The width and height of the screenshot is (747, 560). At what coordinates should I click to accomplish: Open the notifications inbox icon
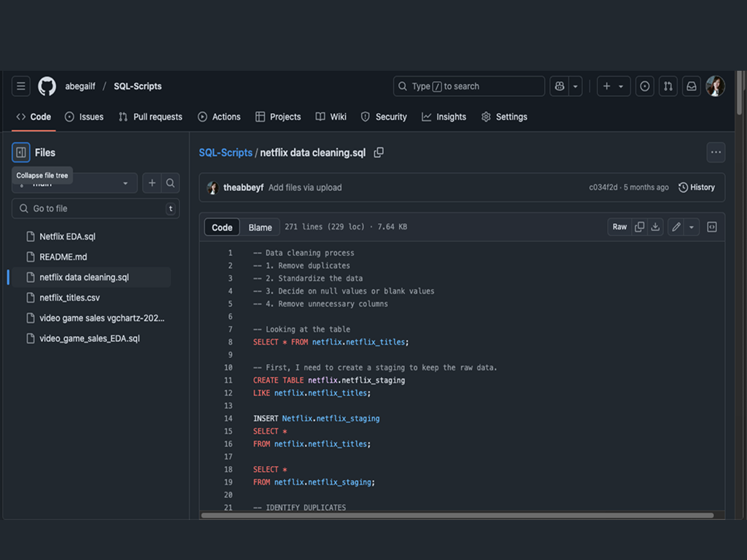[x=692, y=86]
